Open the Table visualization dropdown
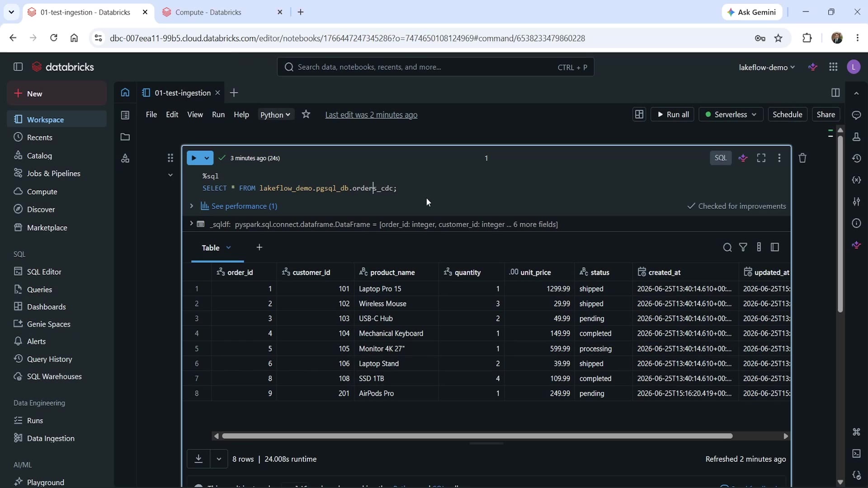The height and width of the screenshot is (488, 868). 229,248
